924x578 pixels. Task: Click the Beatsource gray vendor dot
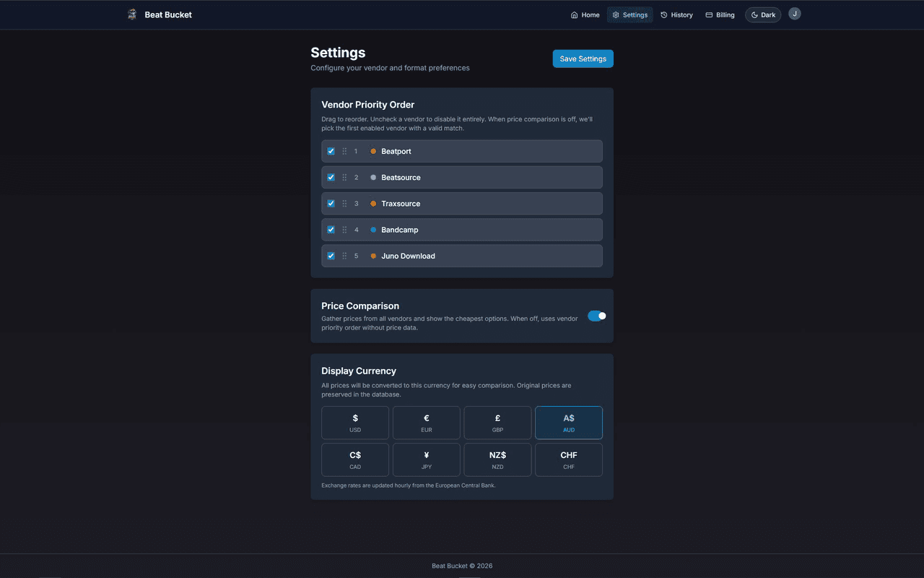[x=373, y=177]
